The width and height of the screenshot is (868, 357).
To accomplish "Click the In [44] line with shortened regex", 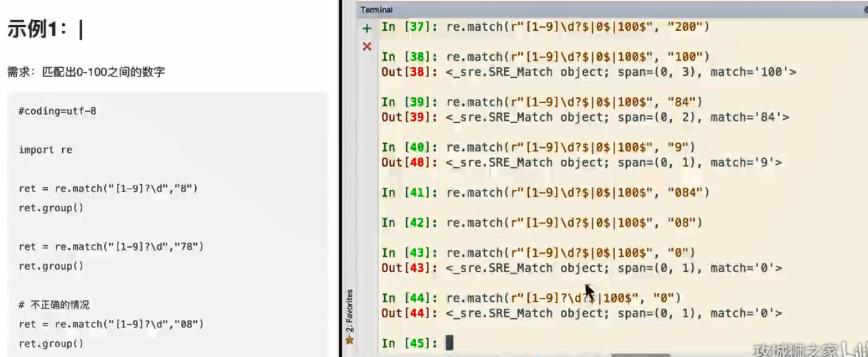I will [531, 298].
